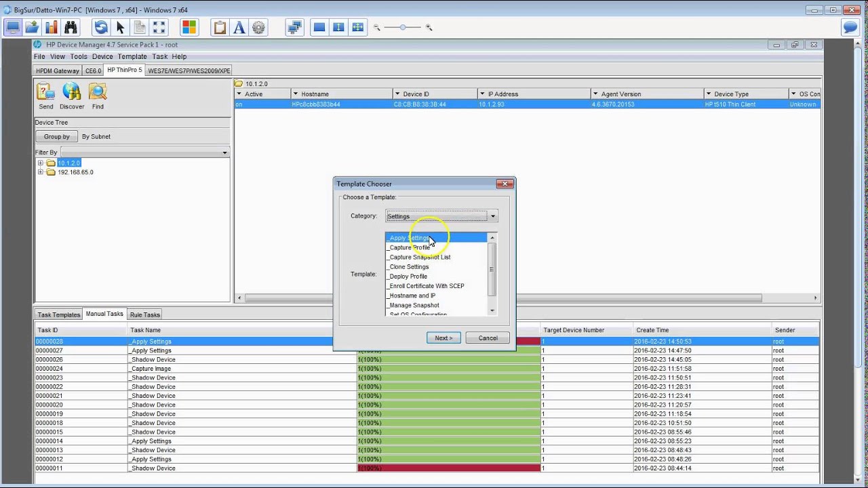
Task: Select task 00000024 _Capture Image row
Action: tap(427, 369)
